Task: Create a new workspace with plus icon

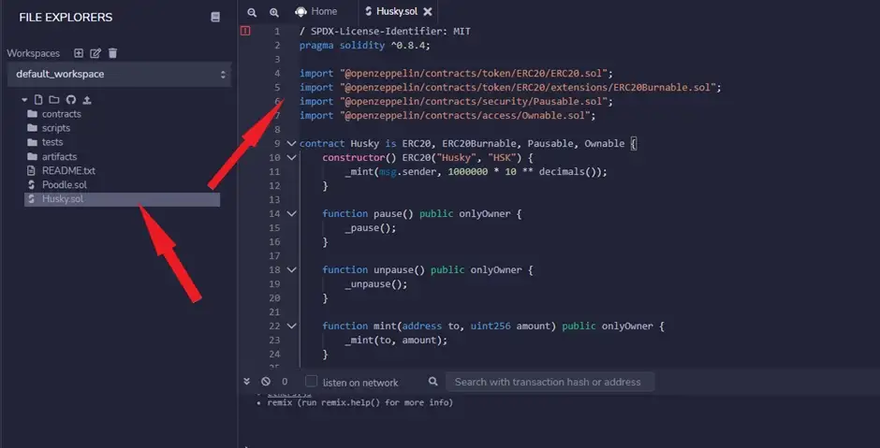Action: click(x=78, y=53)
